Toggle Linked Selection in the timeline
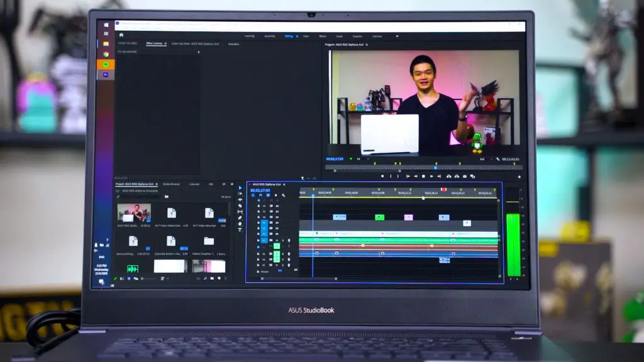Viewport: 644px width, 362px height. (268, 195)
